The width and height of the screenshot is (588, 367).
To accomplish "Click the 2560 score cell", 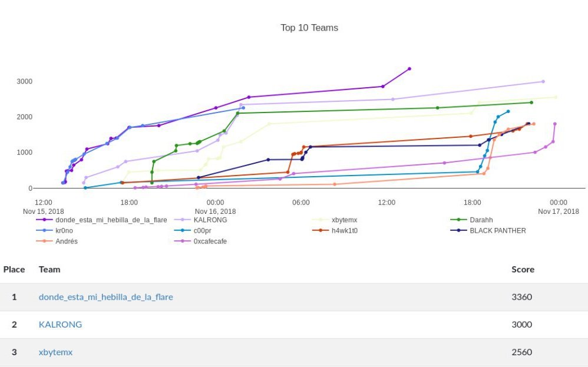I will [521, 352].
